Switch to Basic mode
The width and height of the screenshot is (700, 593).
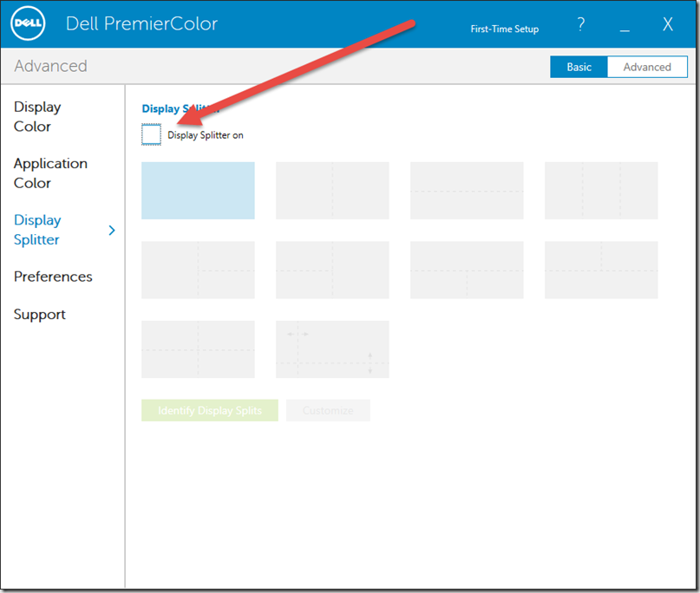[x=579, y=67]
